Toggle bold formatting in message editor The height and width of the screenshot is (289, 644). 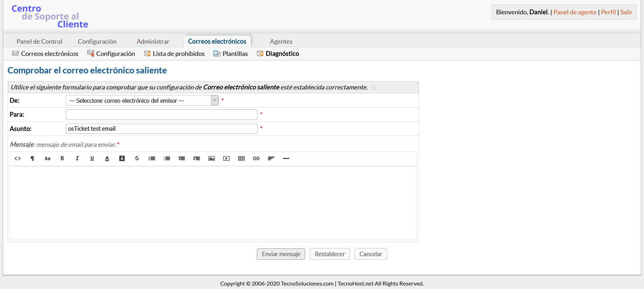pos(62,158)
